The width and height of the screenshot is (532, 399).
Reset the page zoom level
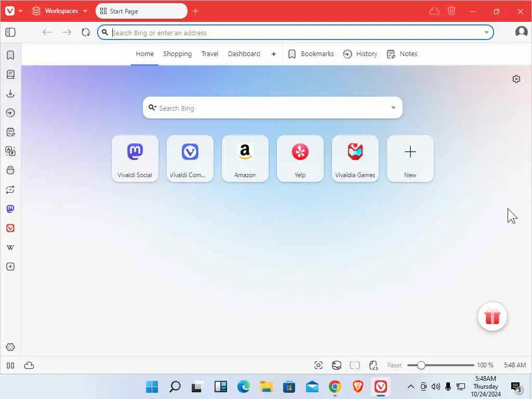394,365
